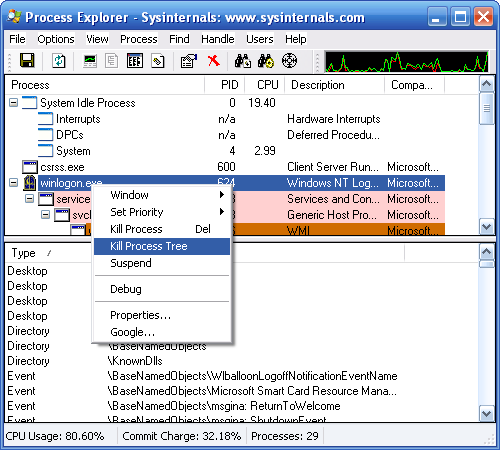Viewport: 500px width, 450px height.
Task: Click the Save floppy disk toolbar icon
Action: pos(27,61)
